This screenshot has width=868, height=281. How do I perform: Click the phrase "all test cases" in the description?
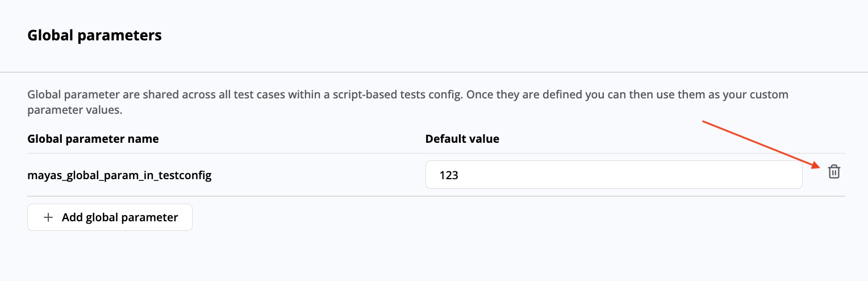(x=252, y=94)
